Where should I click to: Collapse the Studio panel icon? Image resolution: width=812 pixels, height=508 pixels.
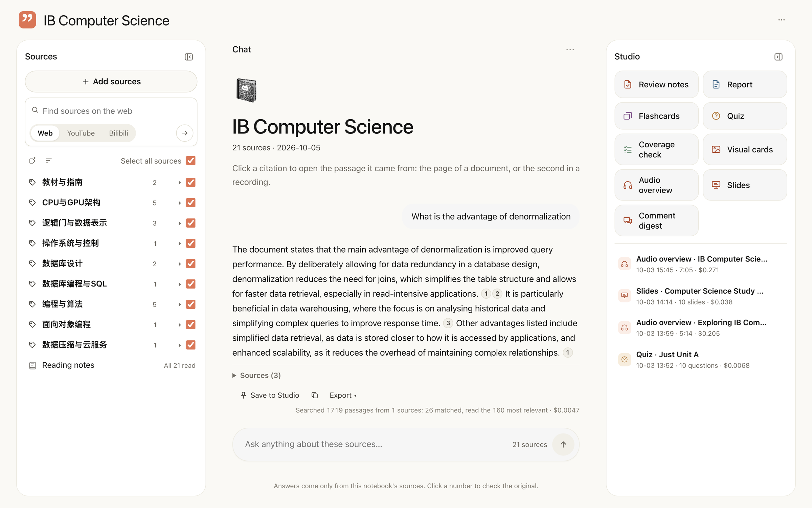coord(778,57)
